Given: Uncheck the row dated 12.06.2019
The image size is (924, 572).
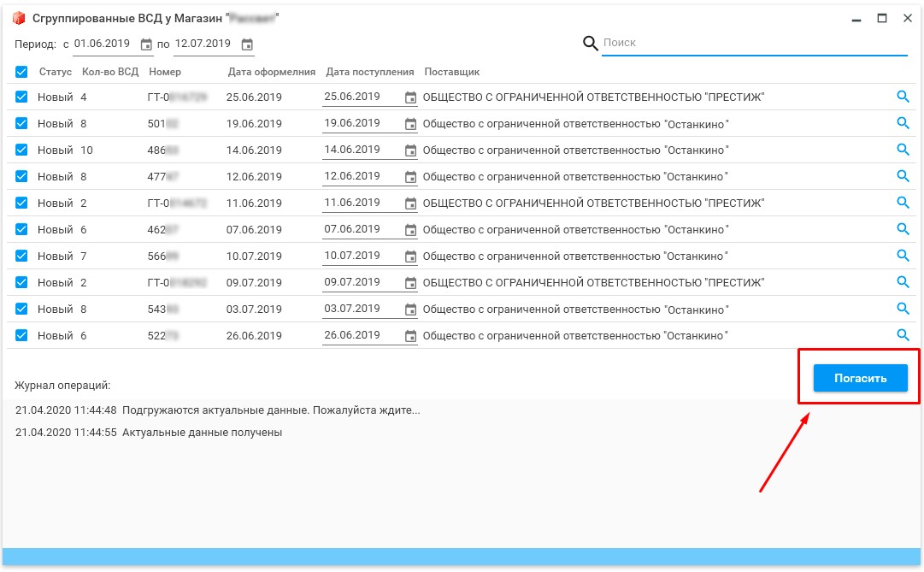Looking at the screenshot, I should pos(21,176).
